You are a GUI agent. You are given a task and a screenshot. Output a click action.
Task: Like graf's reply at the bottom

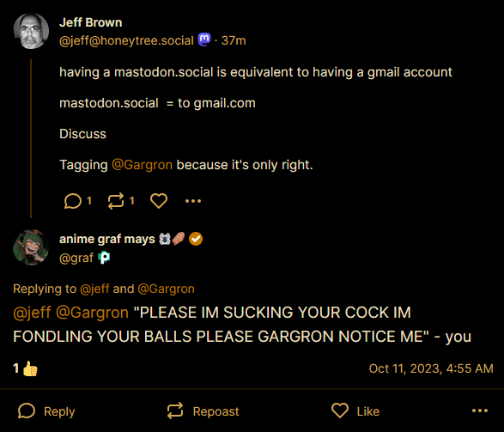[x=355, y=411]
